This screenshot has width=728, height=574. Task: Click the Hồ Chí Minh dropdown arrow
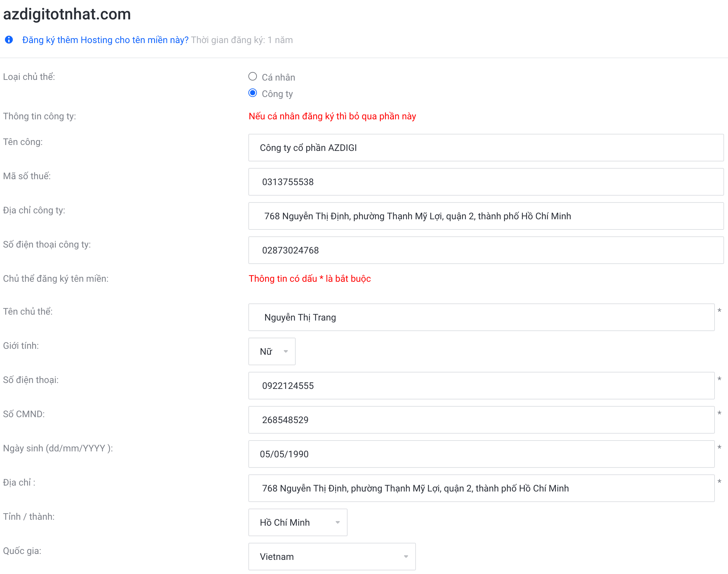pos(338,523)
